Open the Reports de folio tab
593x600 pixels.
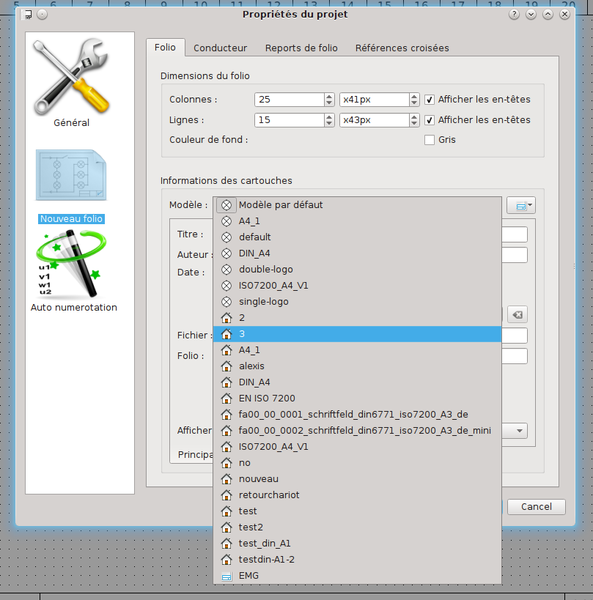[x=301, y=48]
